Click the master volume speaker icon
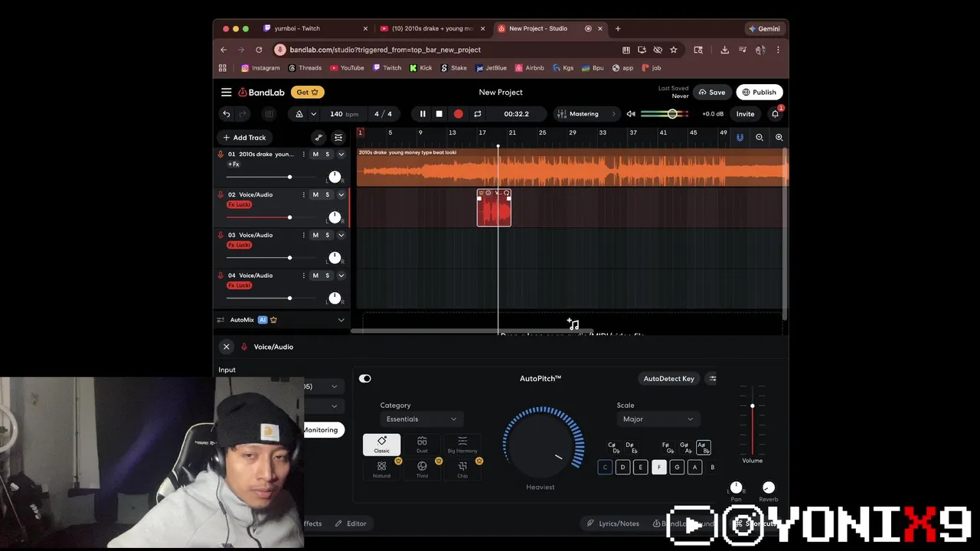The width and height of the screenshot is (980, 551). click(631, 114)
